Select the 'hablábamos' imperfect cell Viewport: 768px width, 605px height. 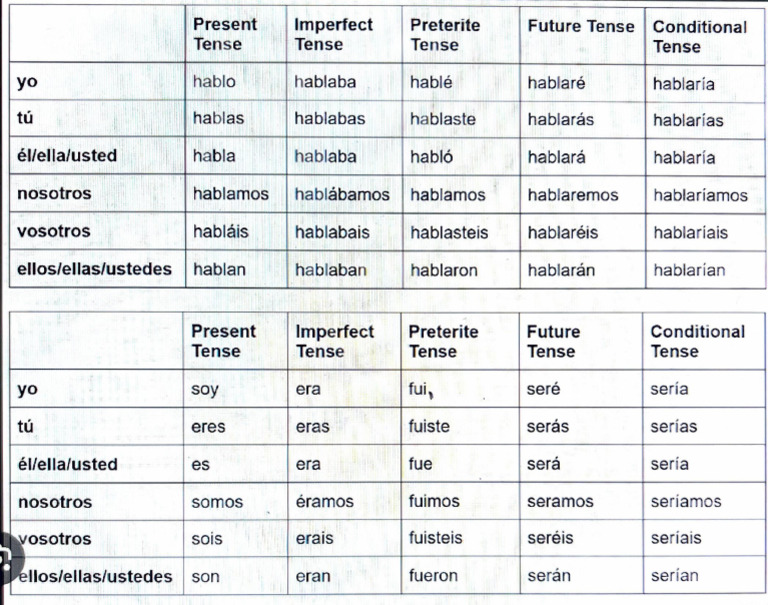342,195
